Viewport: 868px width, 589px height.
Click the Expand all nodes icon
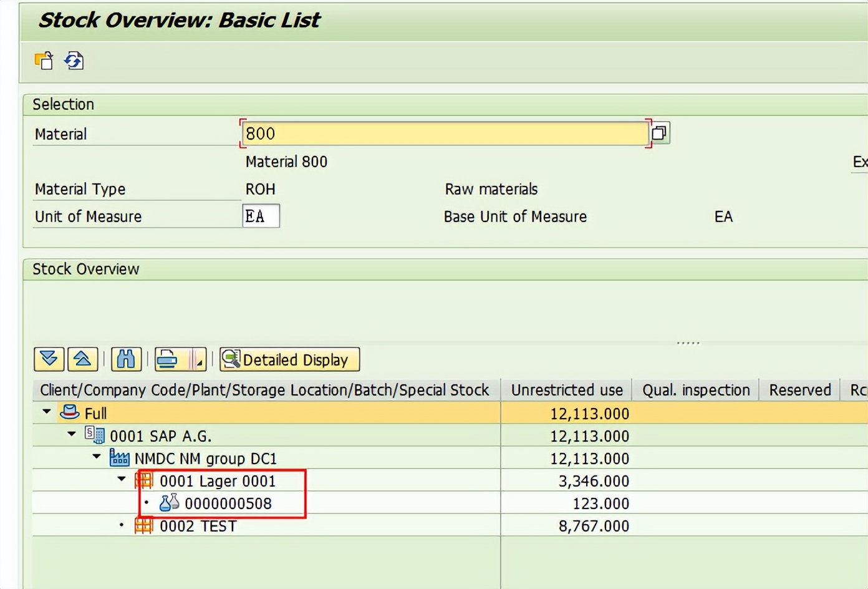pyautogui.click(x=49, y=359)
